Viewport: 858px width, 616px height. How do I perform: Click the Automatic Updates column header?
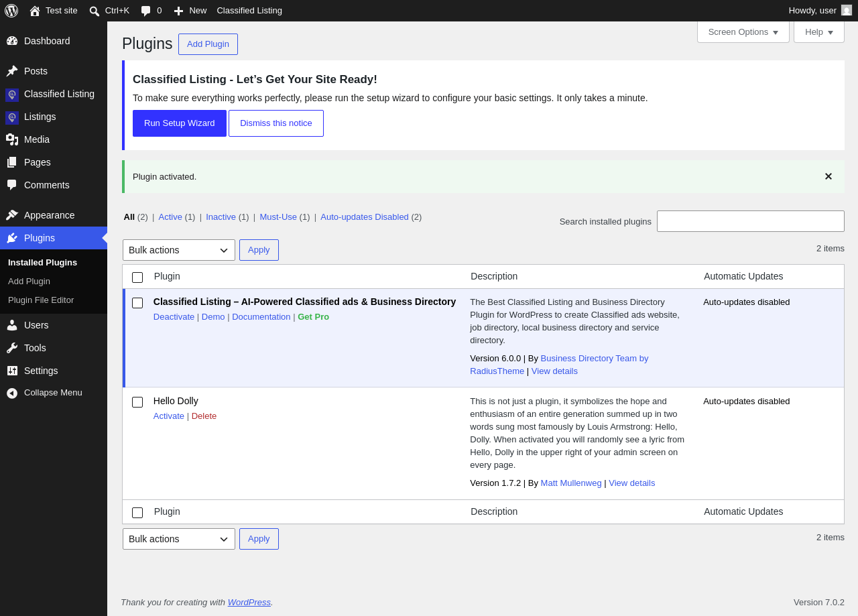tap(743, 276)
